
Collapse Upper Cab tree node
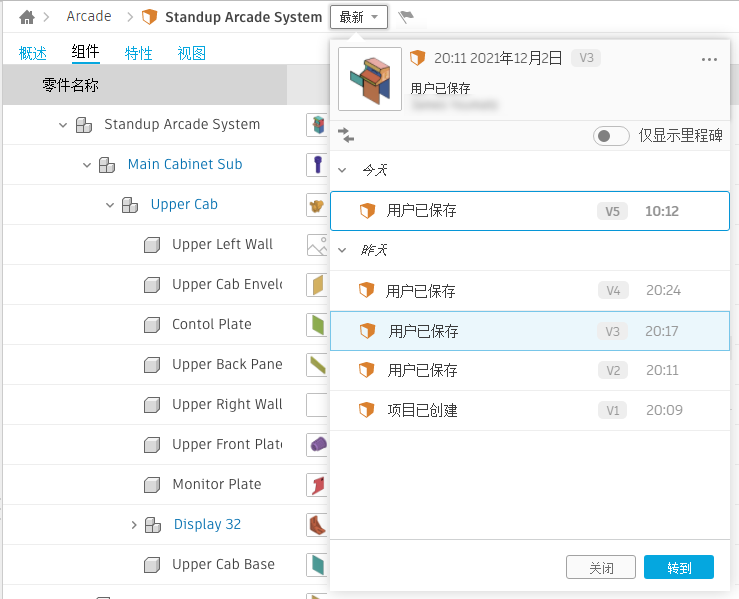coord(110,205)
